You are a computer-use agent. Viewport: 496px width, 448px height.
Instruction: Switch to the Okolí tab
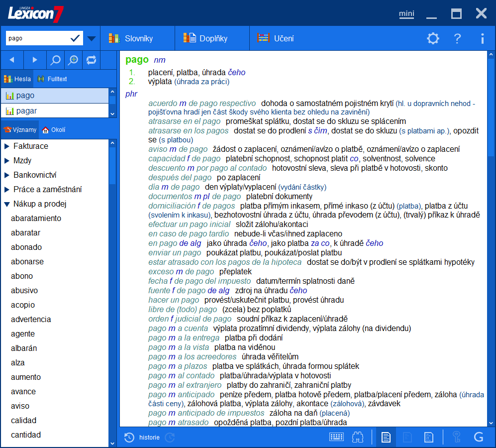(x=54, y=130)
